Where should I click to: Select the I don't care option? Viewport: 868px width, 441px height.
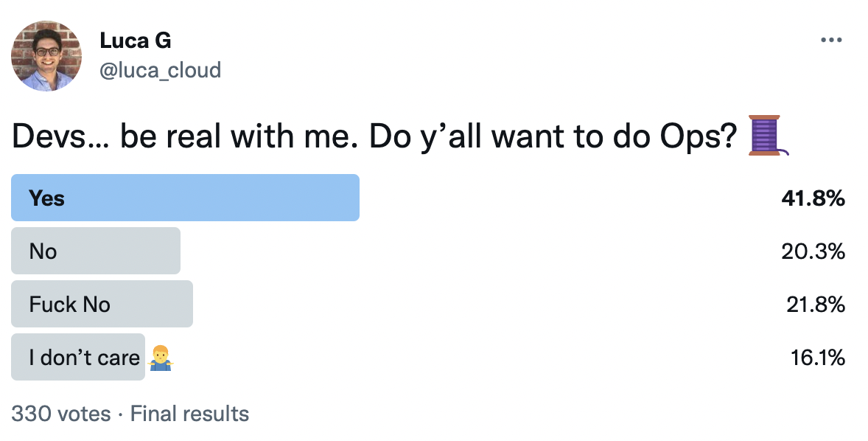78,358
